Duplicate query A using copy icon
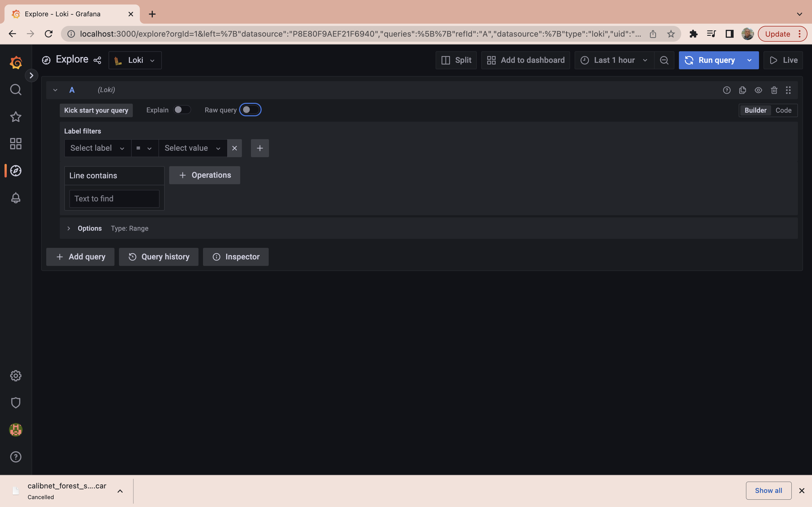The image size is (812, 507). 743,90
